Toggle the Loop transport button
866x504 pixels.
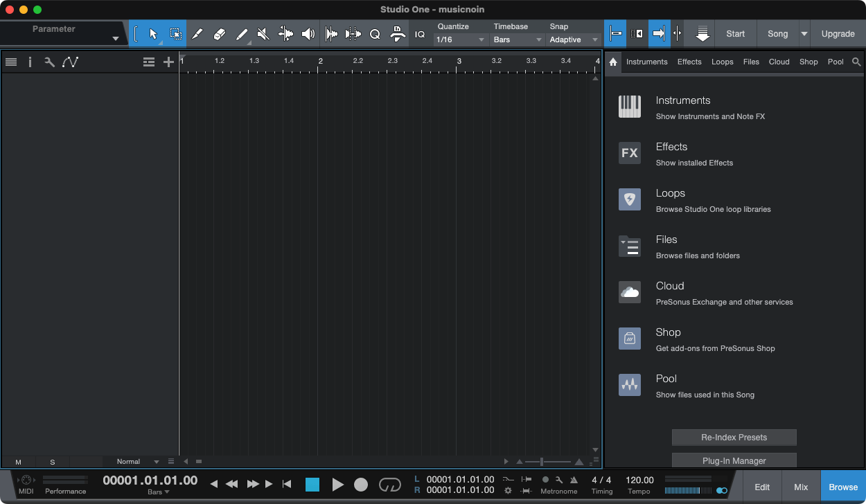click(390, 485)
